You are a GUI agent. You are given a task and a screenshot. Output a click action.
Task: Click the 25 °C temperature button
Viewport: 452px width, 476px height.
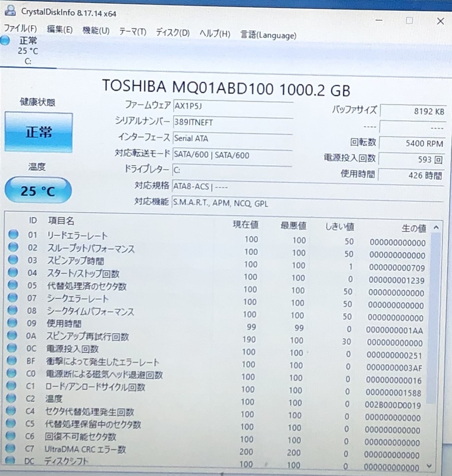coord(38,190)
